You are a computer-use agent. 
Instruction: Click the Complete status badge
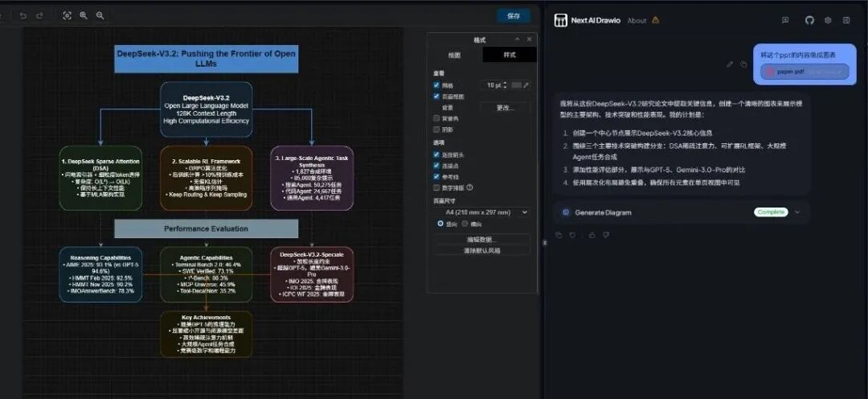771,212
